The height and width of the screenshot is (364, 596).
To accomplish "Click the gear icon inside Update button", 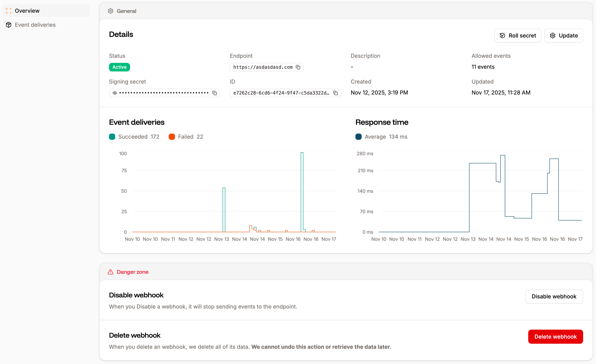I will [x=553, y=35].
